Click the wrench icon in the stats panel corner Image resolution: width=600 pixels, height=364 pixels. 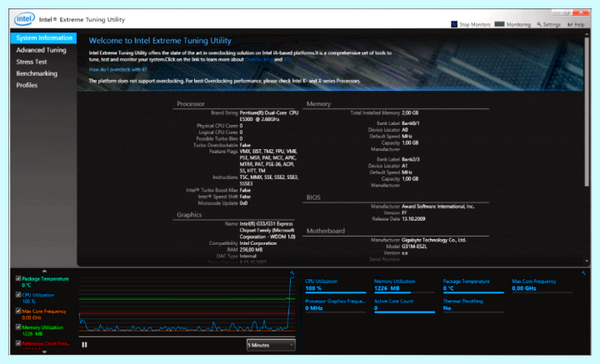584,273
